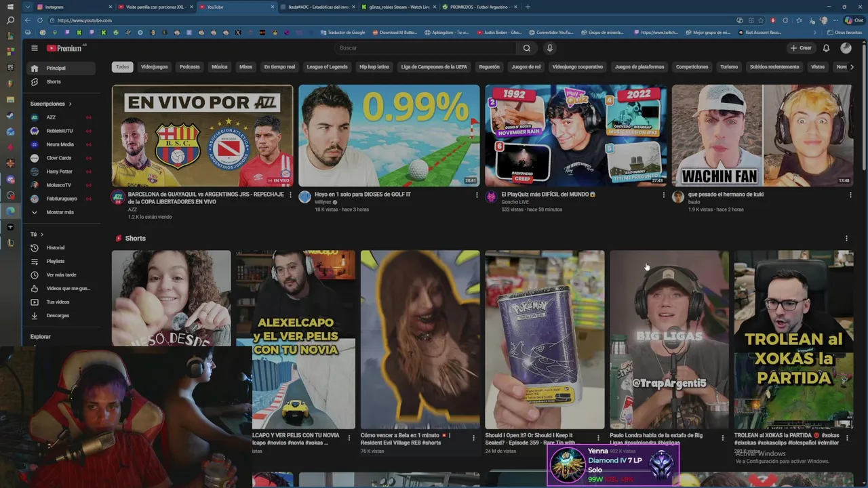
Task: Open options for PlayQuiz video
Action: (x=663, y=195)
